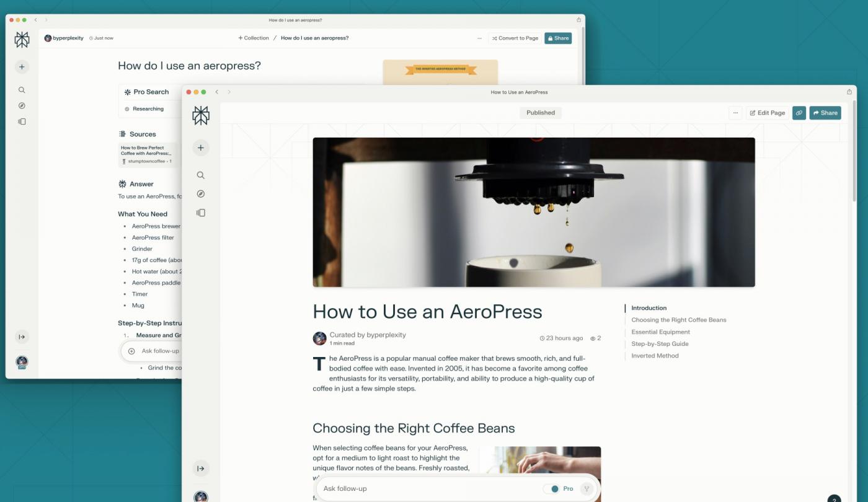
Task: Click the breadcrumb 'How do I use an aeropress?'
Action: click(x=314, y=38)
